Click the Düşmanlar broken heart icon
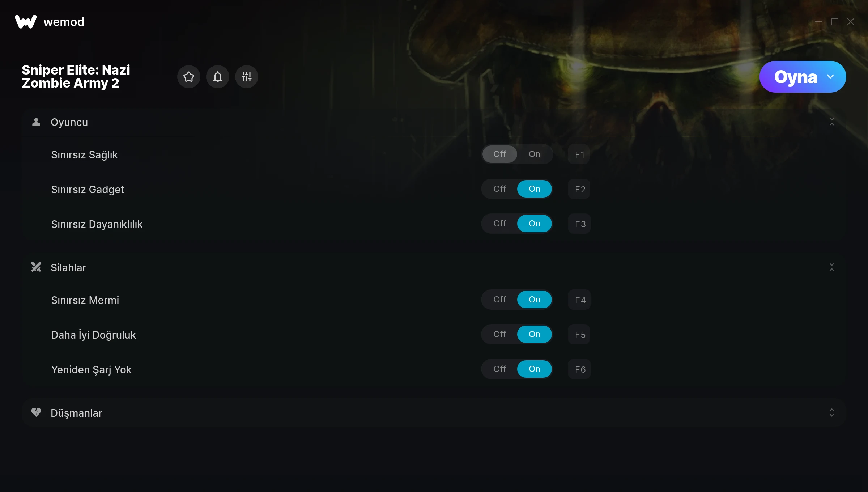868x492 pixels. [x=36, y=412]
